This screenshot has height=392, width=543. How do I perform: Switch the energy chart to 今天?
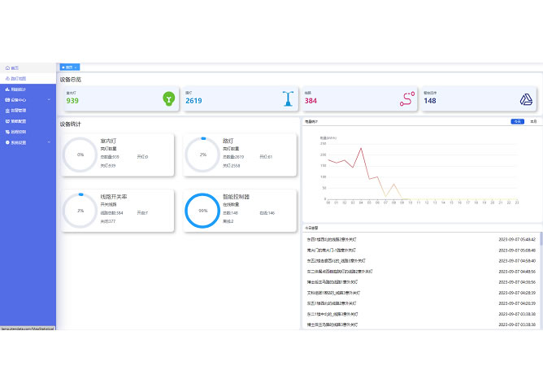517,121
